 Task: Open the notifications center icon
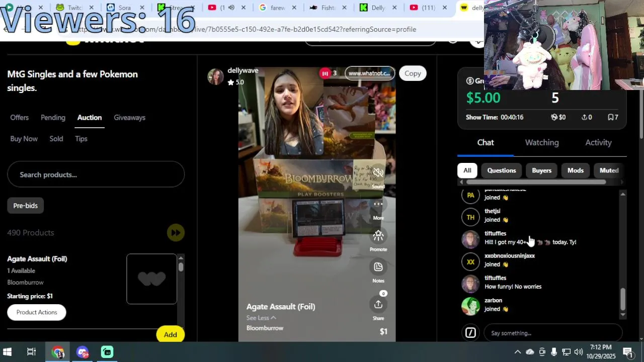[x=628, y=352]
